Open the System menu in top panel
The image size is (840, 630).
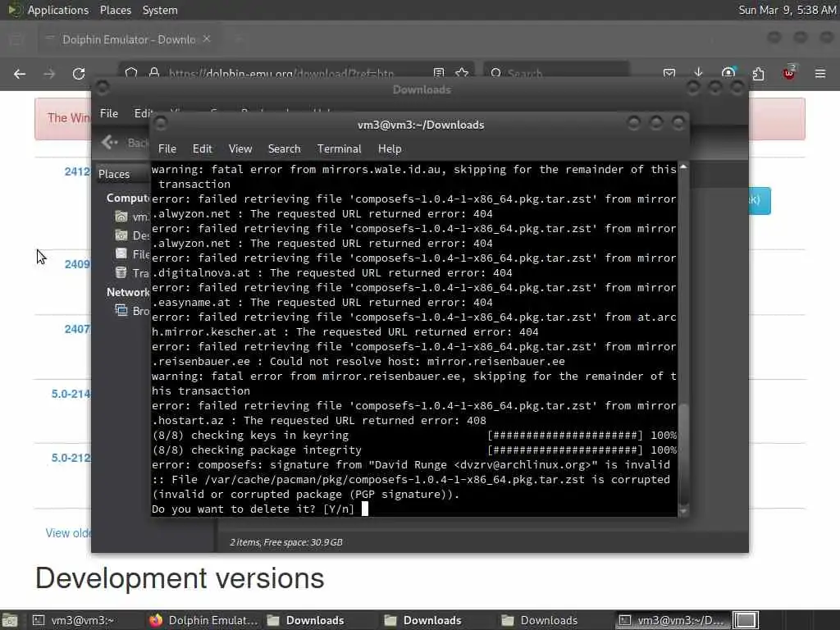(x=160, y=10)
